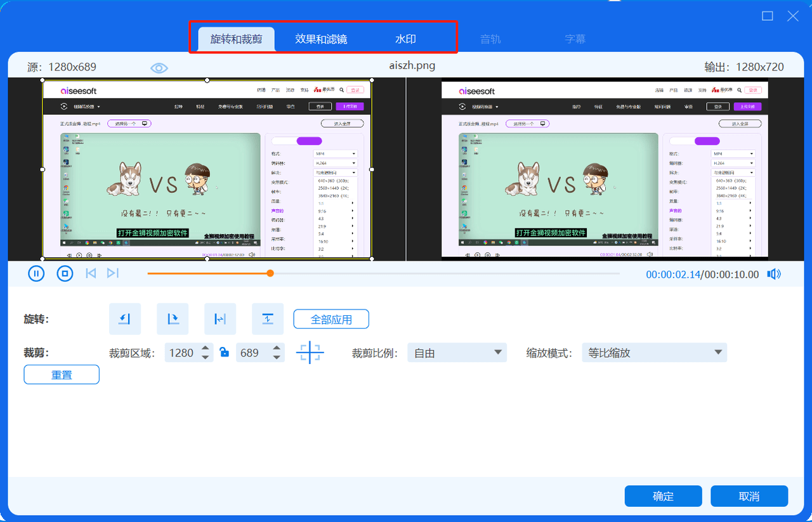
Task: Rotate the video right 90 degrees
Action: [x=173, y=319]
